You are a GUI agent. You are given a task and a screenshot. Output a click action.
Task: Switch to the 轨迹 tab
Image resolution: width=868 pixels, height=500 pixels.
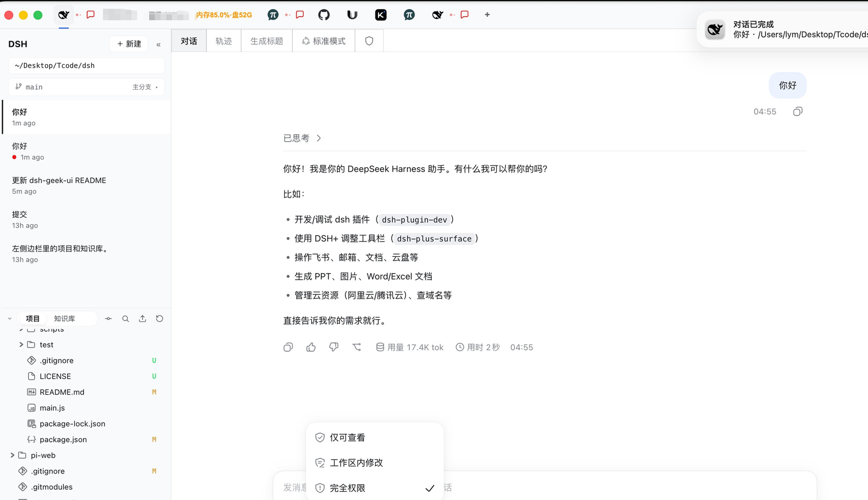tap(224, 41)
